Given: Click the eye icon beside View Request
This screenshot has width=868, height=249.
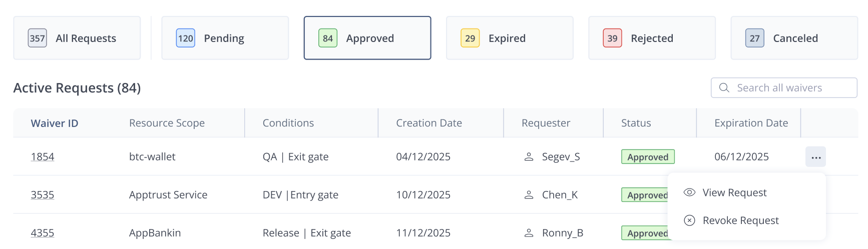Looking at the screenshot, I should (689, 192).
